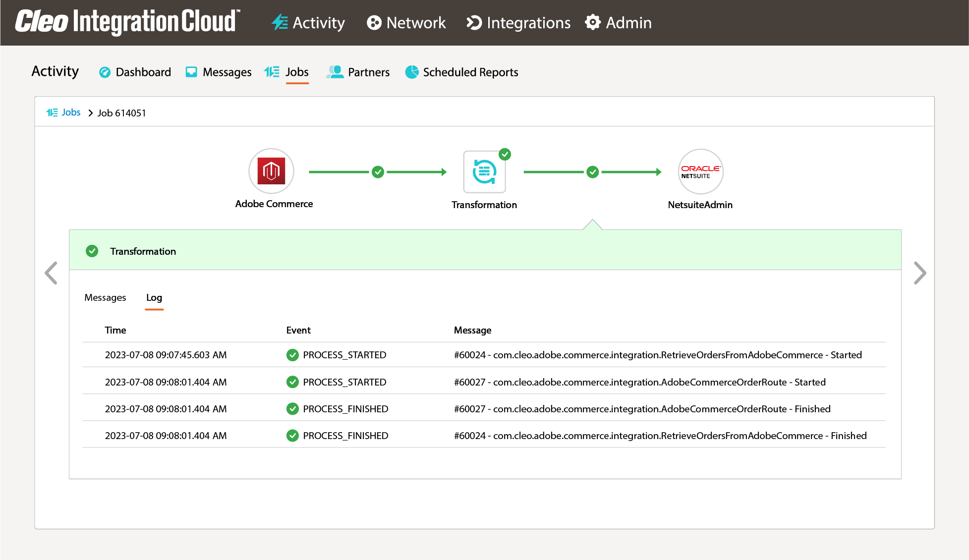Click the Adobe Commerce endpoint icon

271,171
